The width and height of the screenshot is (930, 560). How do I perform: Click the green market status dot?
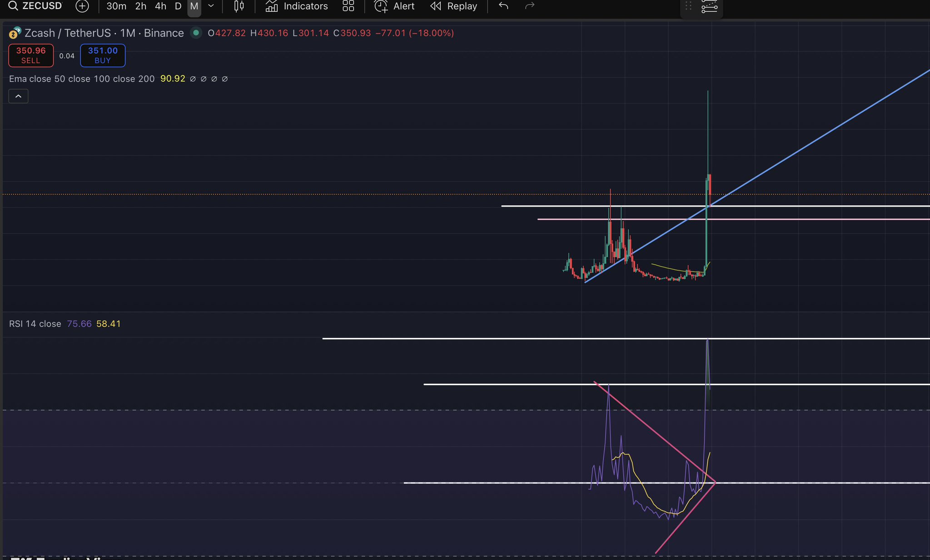[x=196, y=33]
